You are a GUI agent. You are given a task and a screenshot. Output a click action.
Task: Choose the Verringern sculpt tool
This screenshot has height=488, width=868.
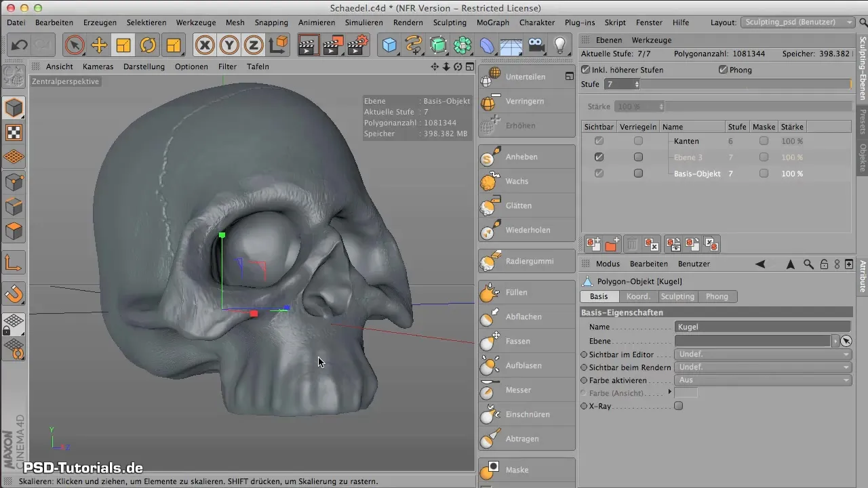(526, 101)
